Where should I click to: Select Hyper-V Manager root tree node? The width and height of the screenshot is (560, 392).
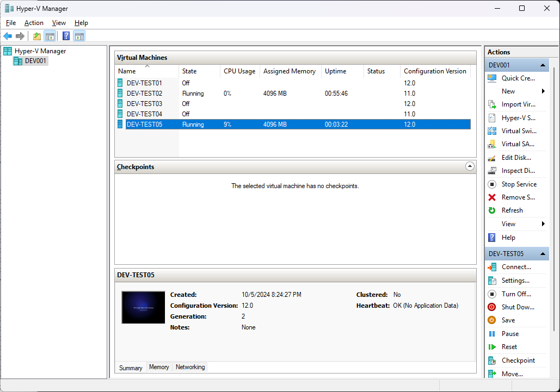click(35, 51)
